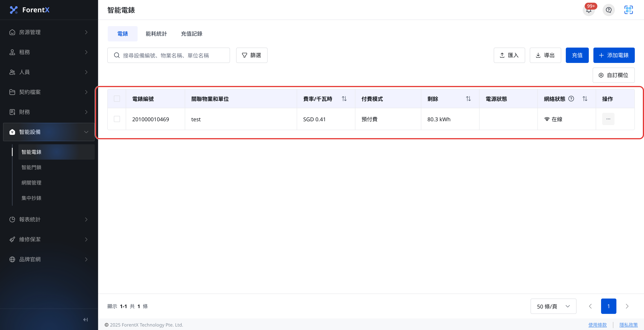Switch to the 能耗統計 tab
The image size is (644, 330).
[156, 34]
